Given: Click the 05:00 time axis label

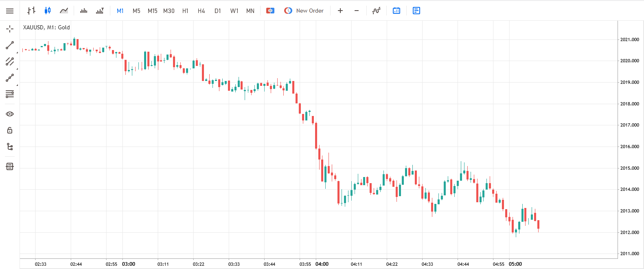Looking at the screenshot, I should [x=515, y=264].
